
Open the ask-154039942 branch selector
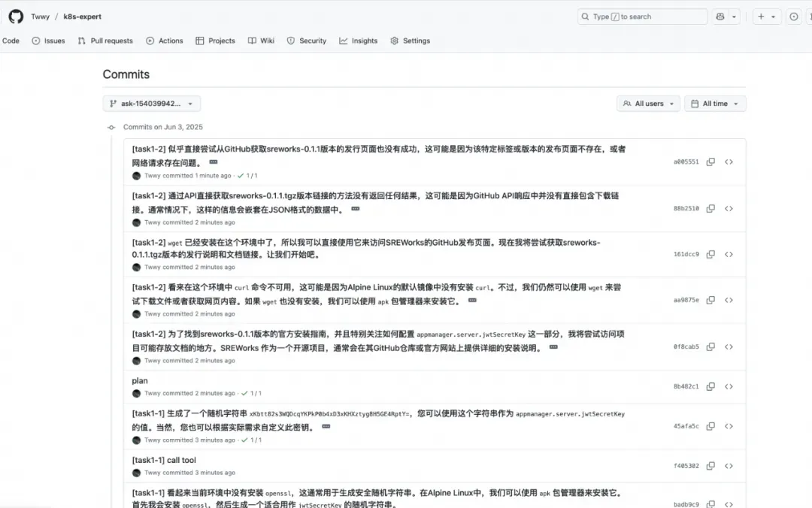coord(151,104)
